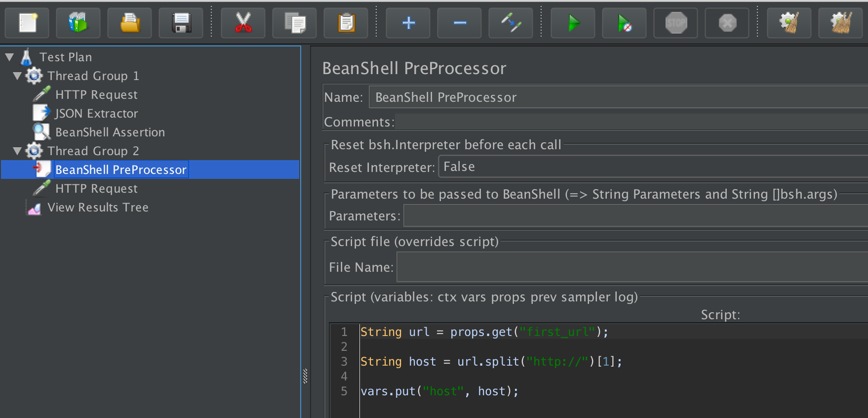Collapse Thread Group 1 node
The height and width of the screenshot is (418, 868).
point(17,76)
